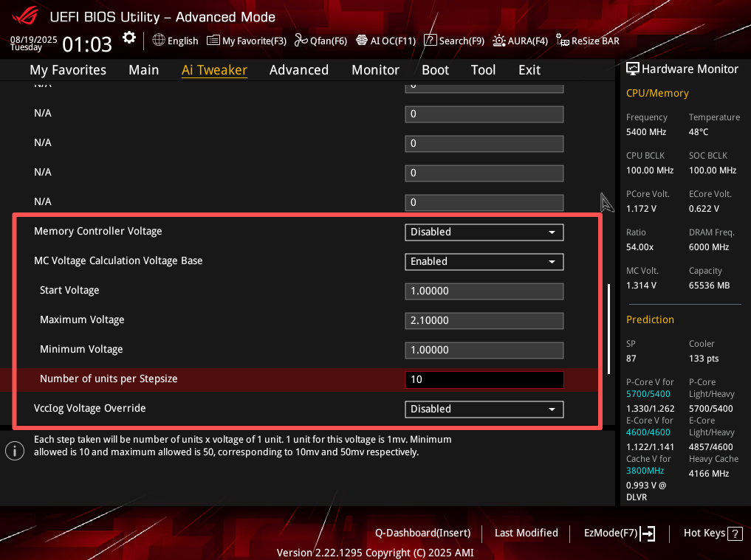This screenshot has height=560, width=751.
Task: Click the Start Voltage input field
Action: pos(484,291)
